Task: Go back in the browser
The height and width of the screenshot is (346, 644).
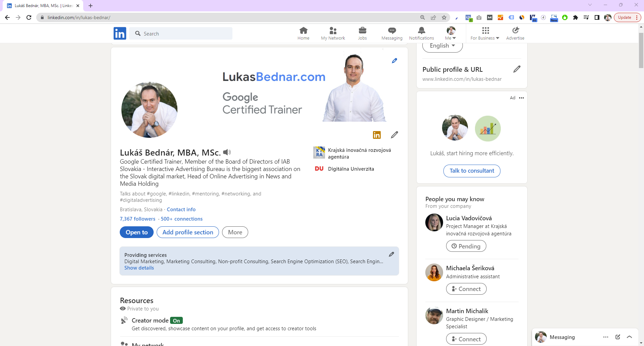Action: [x=7, y=17]
